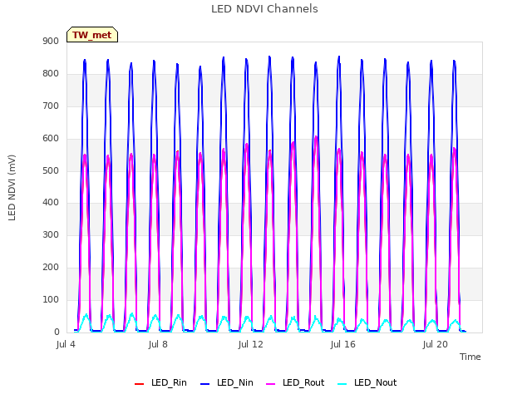Click the TW_met annotation label
This screenshot has width=532, height=399.
coord(92,35)
